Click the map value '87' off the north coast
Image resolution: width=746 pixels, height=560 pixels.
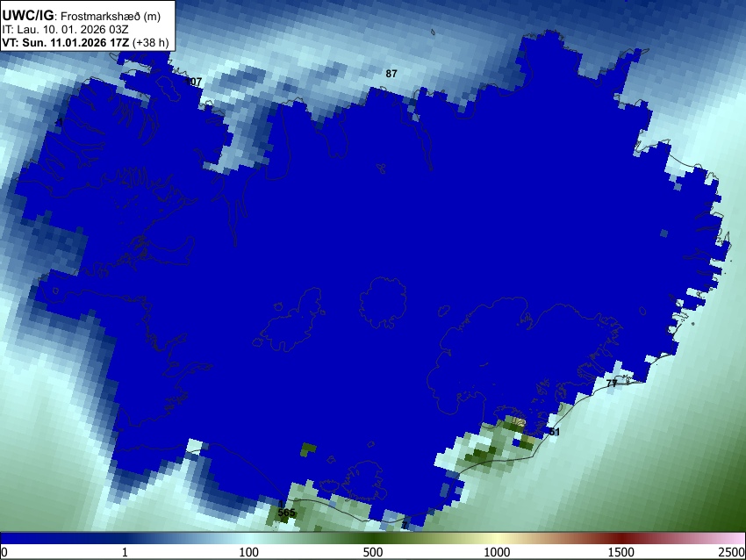tap(391, 74)
